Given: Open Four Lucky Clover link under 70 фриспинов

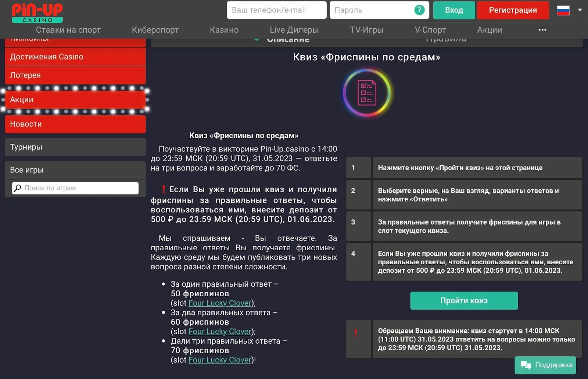Looking at the screenshot, I should tap(220, 360).
